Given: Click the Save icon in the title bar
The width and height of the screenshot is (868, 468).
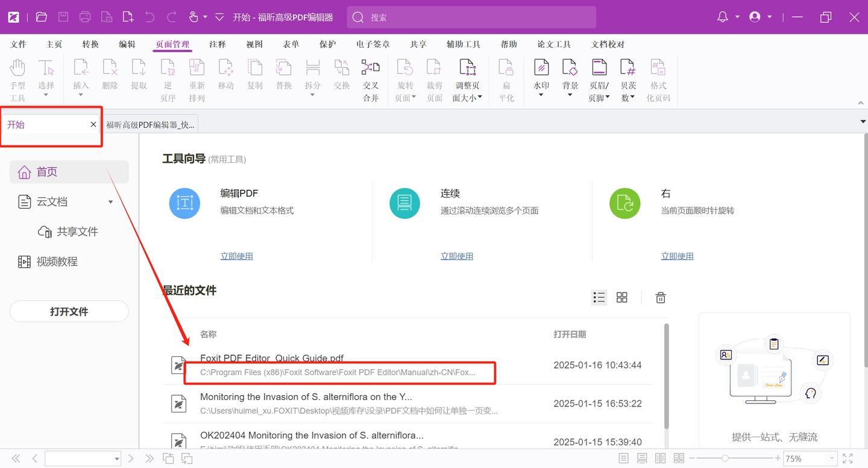Looking at the screenshot, I should coord(63,17).
